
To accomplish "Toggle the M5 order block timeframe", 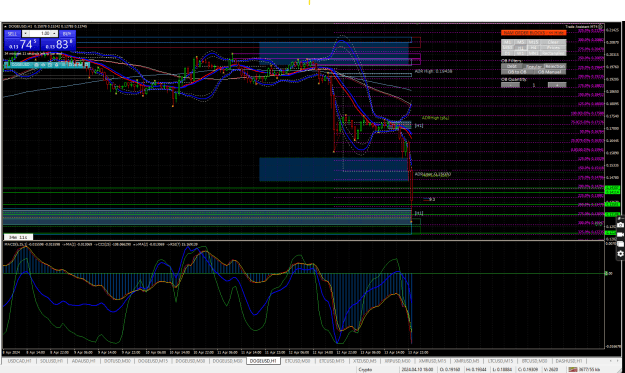I will pyautogui.click(x=521, y=42).
